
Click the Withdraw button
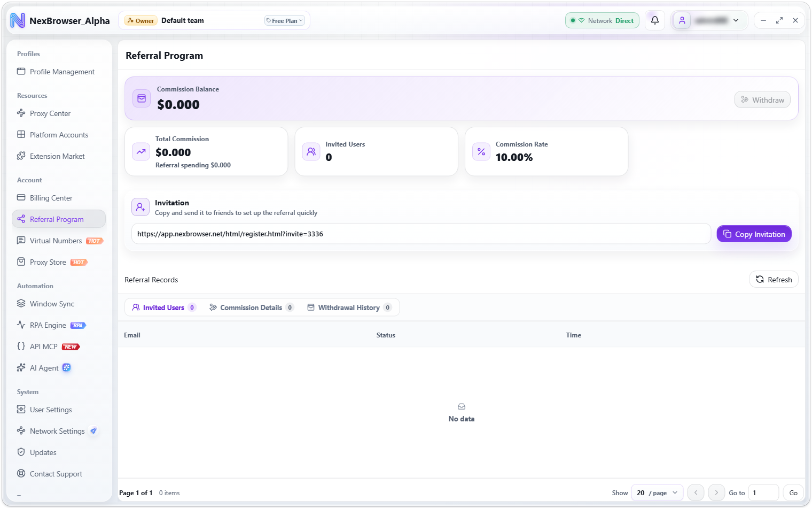[x=762, y=99]
